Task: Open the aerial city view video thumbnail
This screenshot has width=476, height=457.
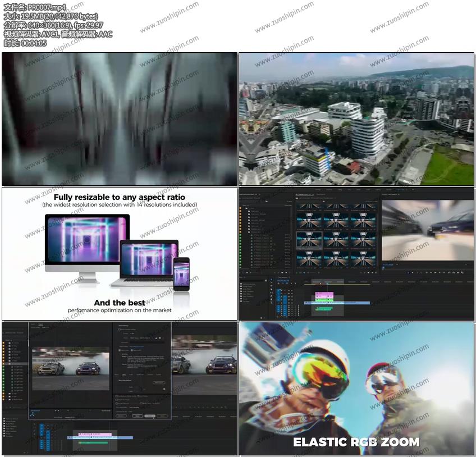Action: click(356, 119)
